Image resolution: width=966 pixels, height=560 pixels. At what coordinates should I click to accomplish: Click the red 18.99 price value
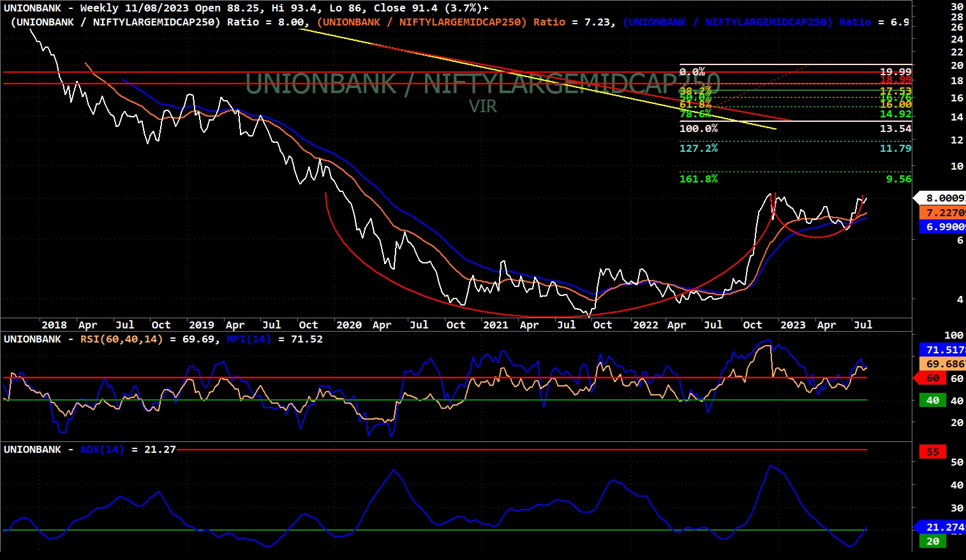click(896, 80)
